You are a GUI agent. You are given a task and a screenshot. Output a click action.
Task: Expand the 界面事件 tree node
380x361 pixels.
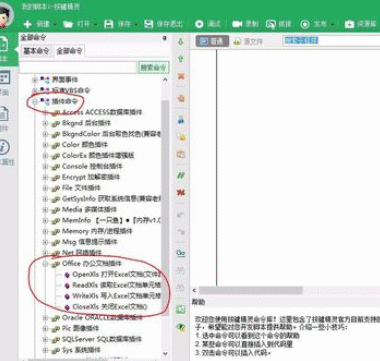point(35,80)
